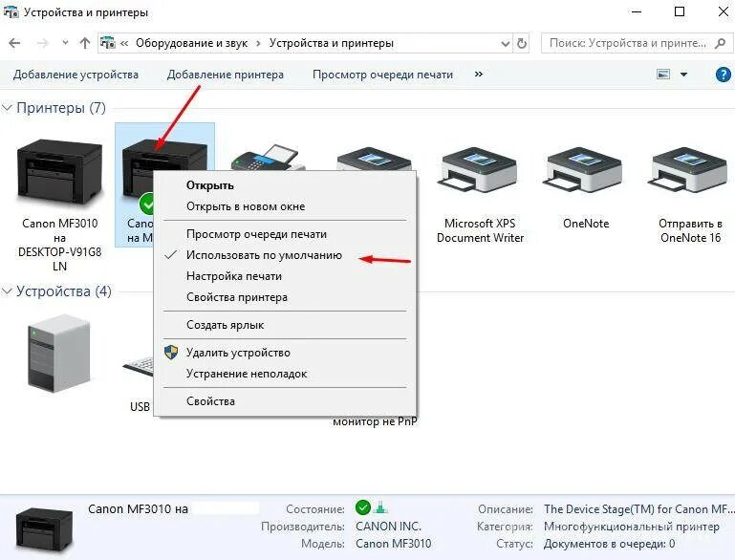Open the help question mark icon
Image resolution: width=735 pixels, height=560 pixels.
click(x=723, y=74)
